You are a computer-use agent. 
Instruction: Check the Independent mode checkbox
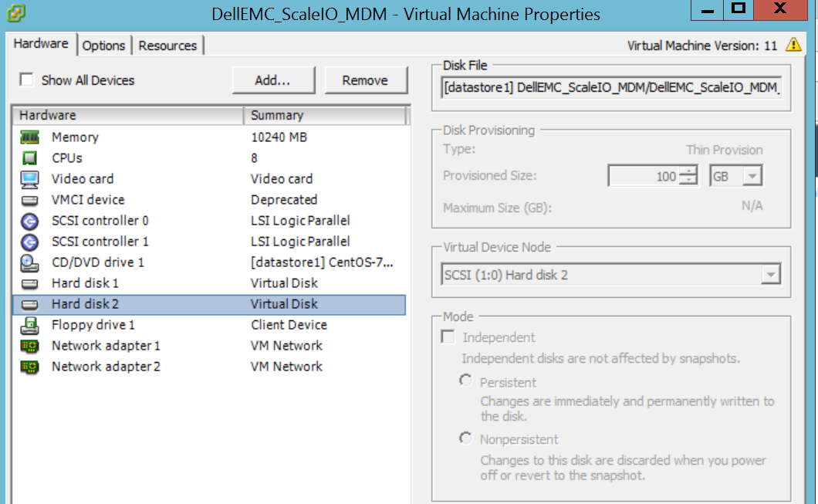pos(448,337)
